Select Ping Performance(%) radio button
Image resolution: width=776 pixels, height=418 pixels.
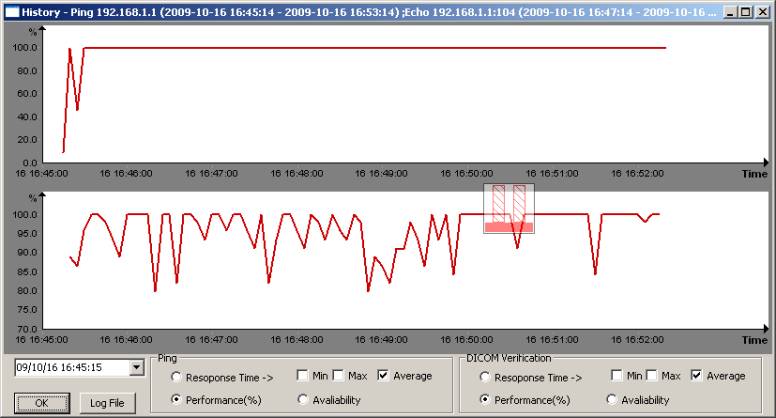pos(176,399)
